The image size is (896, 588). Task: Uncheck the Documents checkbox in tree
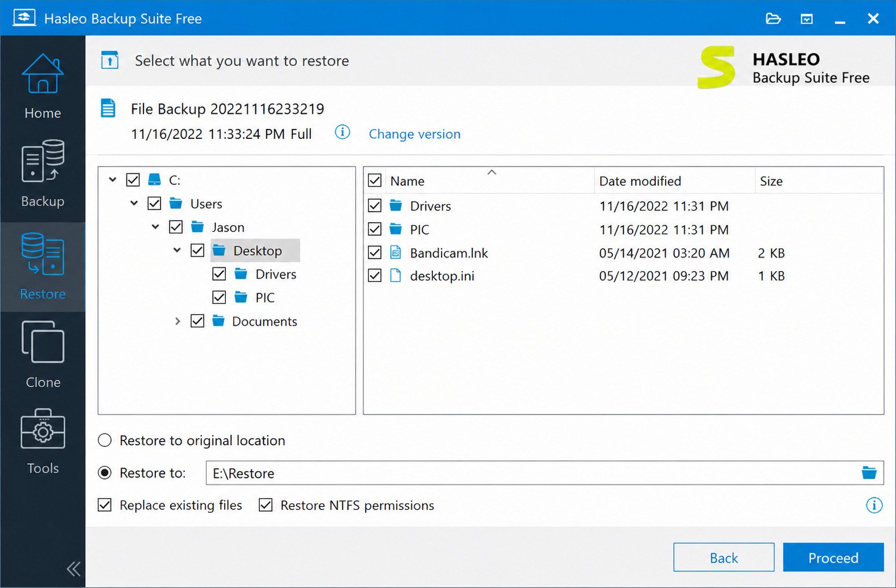click(197, 321)
